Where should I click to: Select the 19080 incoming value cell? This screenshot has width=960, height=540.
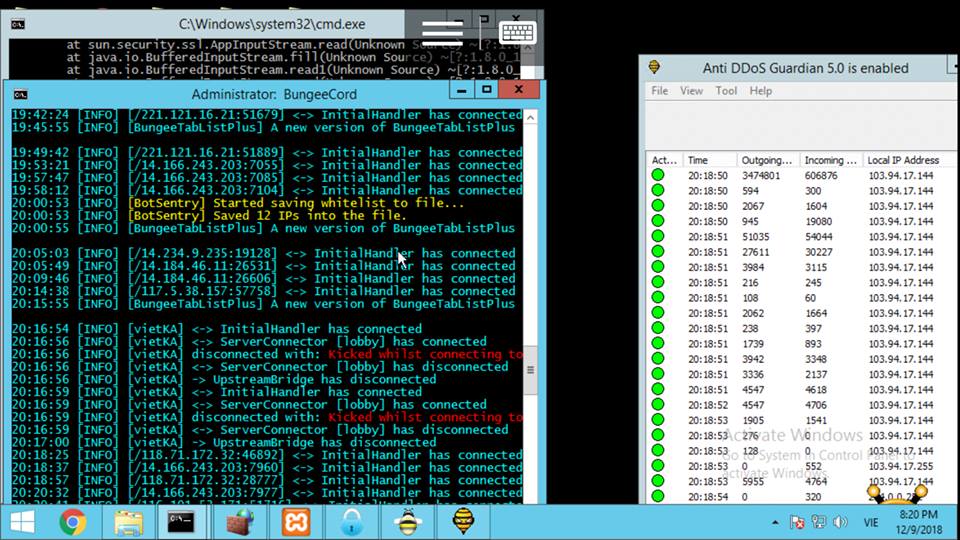click(818, 221)
